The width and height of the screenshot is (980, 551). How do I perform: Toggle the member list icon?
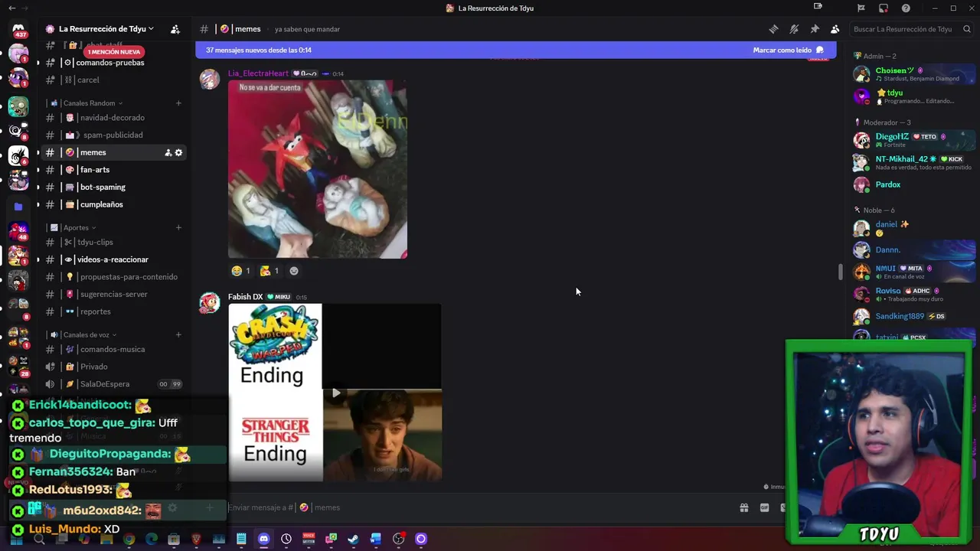coord(835,29)
